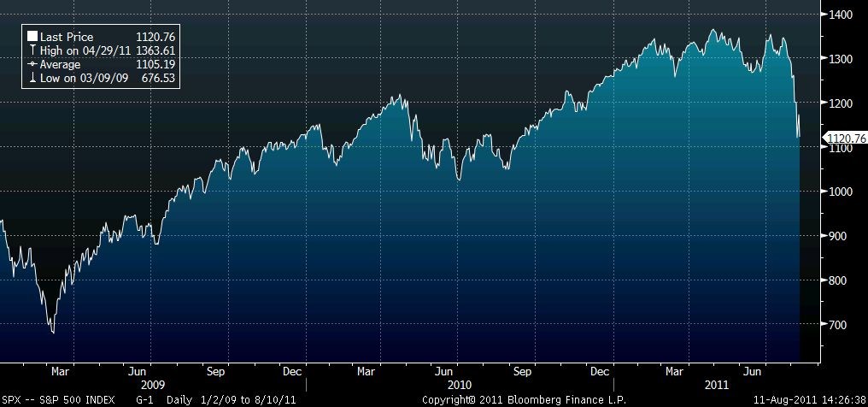Click the 900 price axis label
Screen dimensions: 868x407
pos(837,236)
